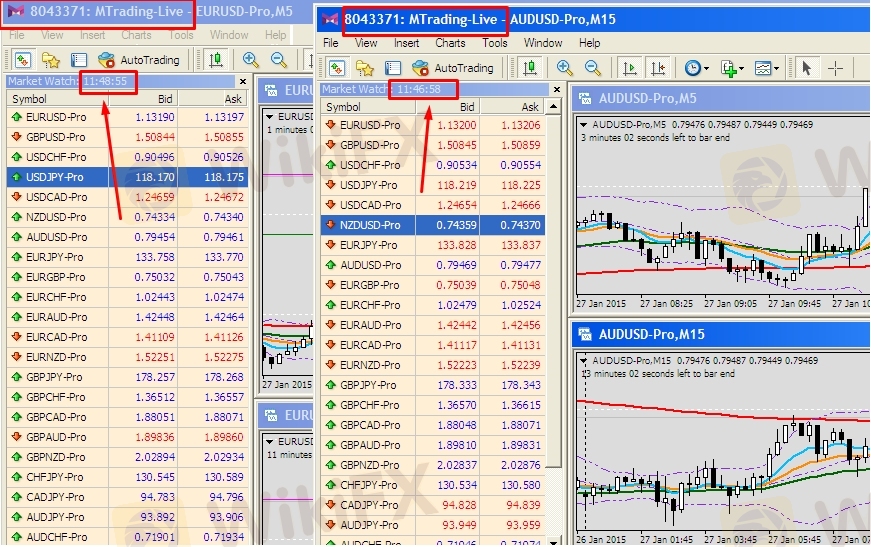Sort by Symbol header in 11:46:58 Market Watch
The width and height of the screenshot is (871, 547).
coord(368,107)
